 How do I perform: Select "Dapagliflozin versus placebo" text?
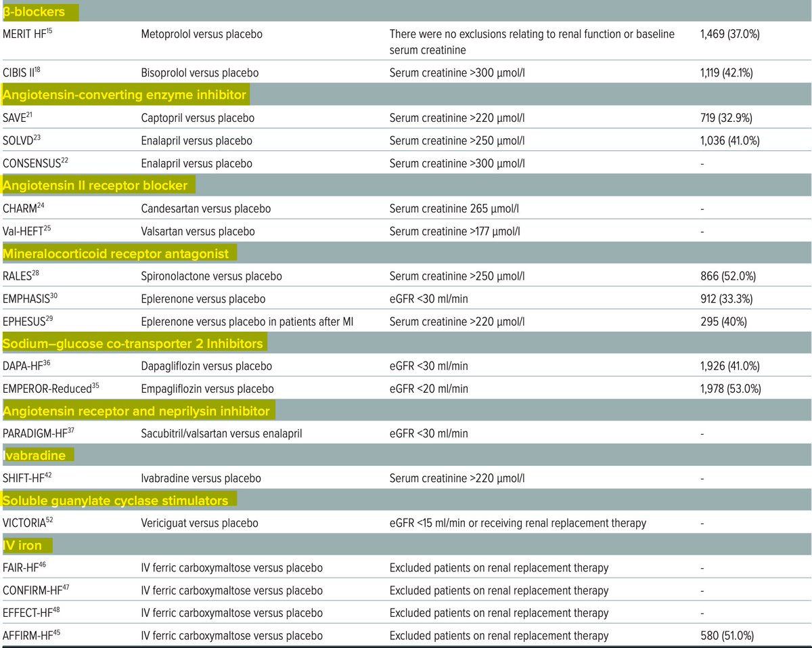coord(207,367)
